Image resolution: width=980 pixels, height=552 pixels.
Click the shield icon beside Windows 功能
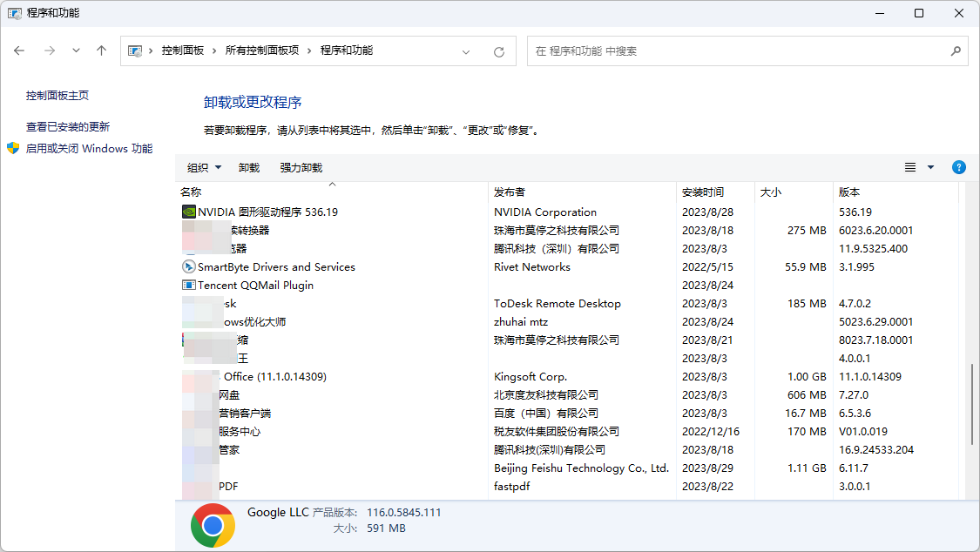13,148
